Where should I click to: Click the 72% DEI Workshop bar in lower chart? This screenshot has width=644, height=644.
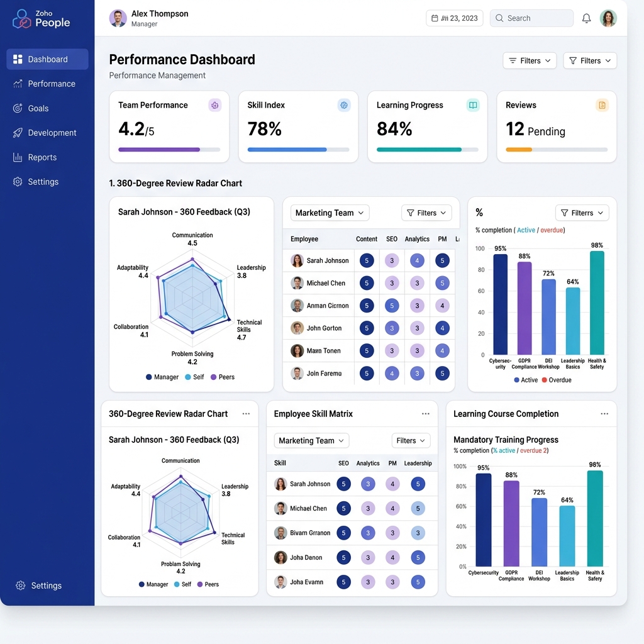tap(539, 532)
